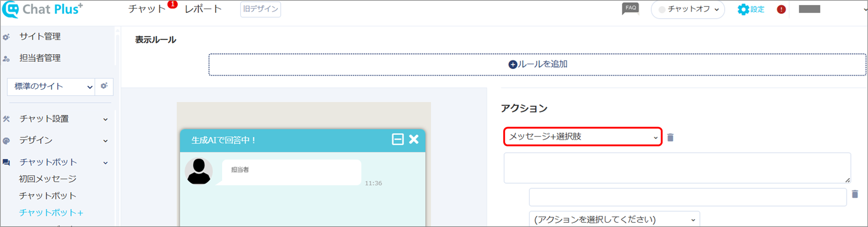Click the red notification badge on チャット

[x=172, y=4]
